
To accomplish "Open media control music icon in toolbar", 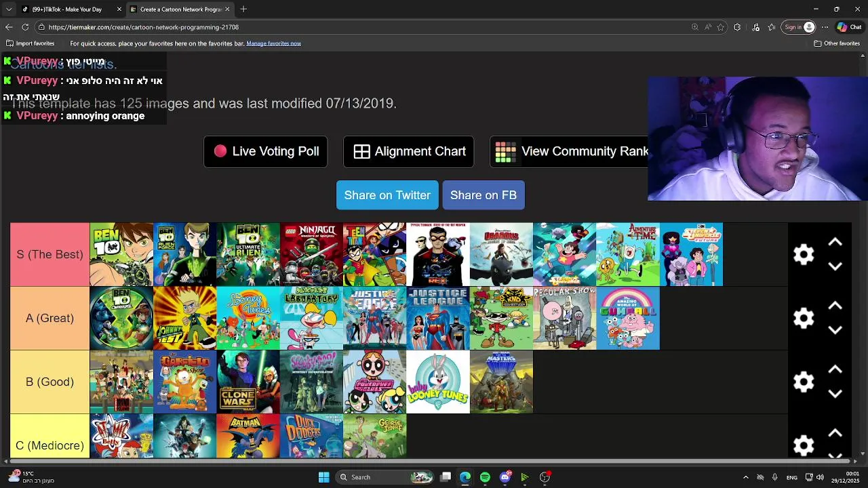I will pos(756,27).
